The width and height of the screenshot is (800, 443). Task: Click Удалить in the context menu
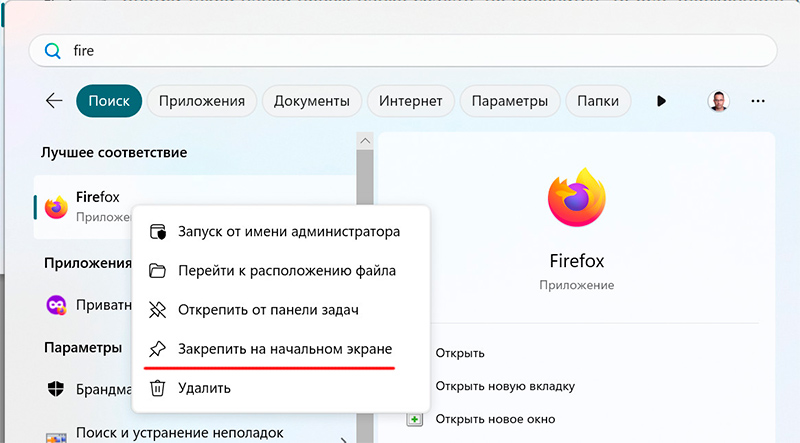204,388
